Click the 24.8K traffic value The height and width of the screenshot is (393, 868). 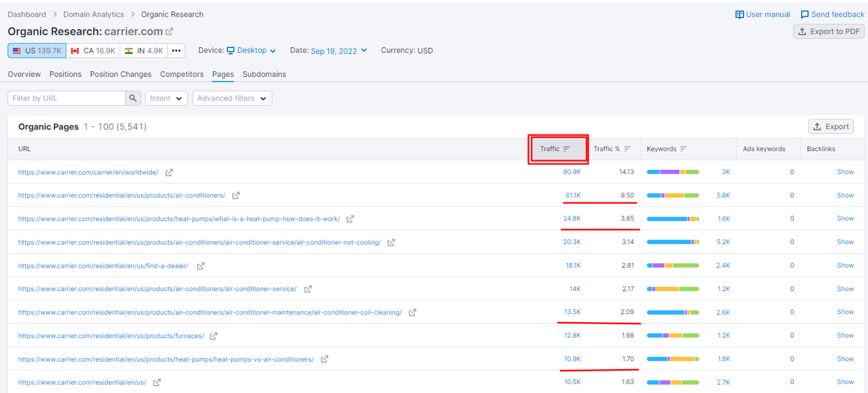point(572,219)
